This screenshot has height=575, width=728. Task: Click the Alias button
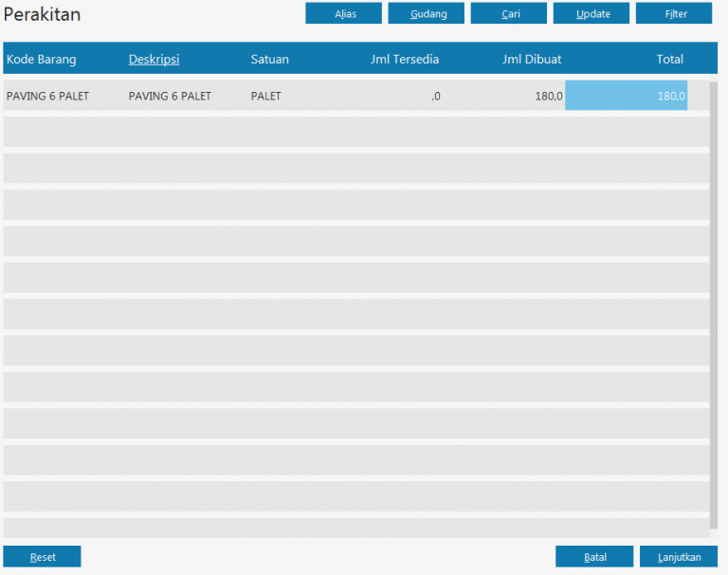343,13
